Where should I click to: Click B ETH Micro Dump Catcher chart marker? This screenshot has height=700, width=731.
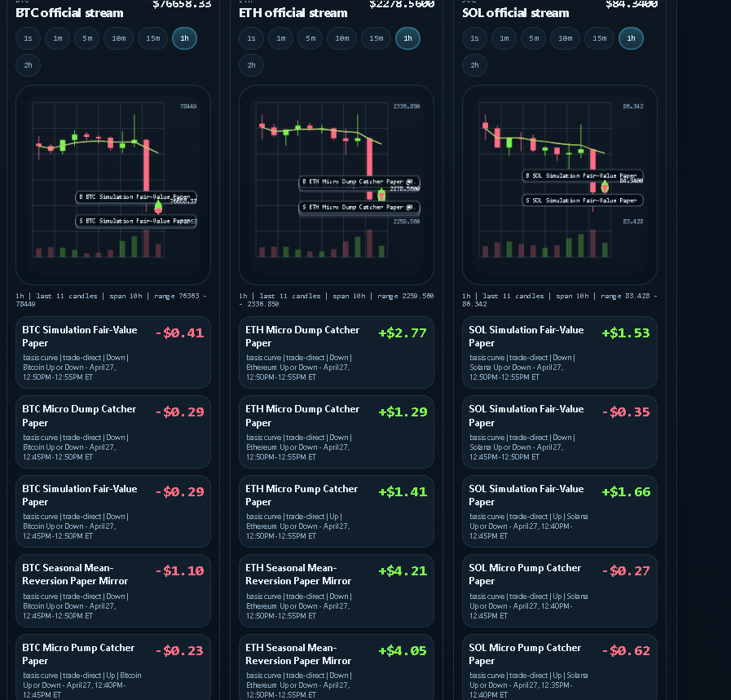[x=359, y=182]
